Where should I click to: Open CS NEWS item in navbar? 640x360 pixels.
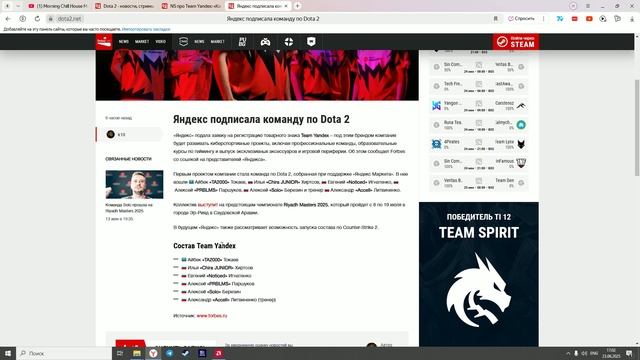(199, 42)
